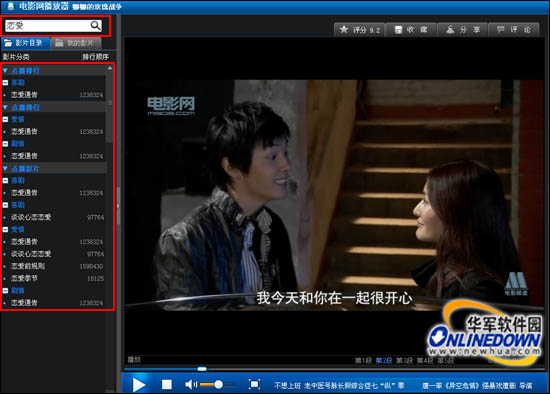Collapse the first minus-box subcategory

[5, 83]
